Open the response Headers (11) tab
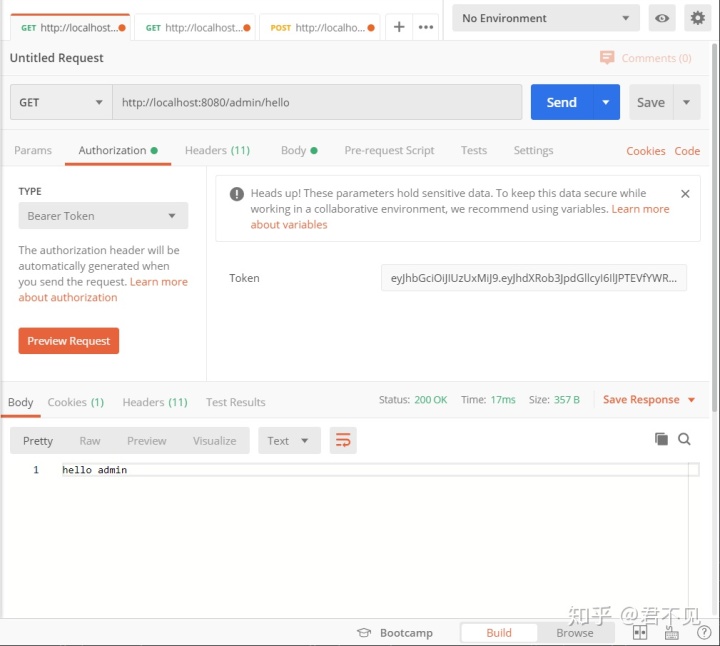 pyautogui.click(x=155, y=402)
